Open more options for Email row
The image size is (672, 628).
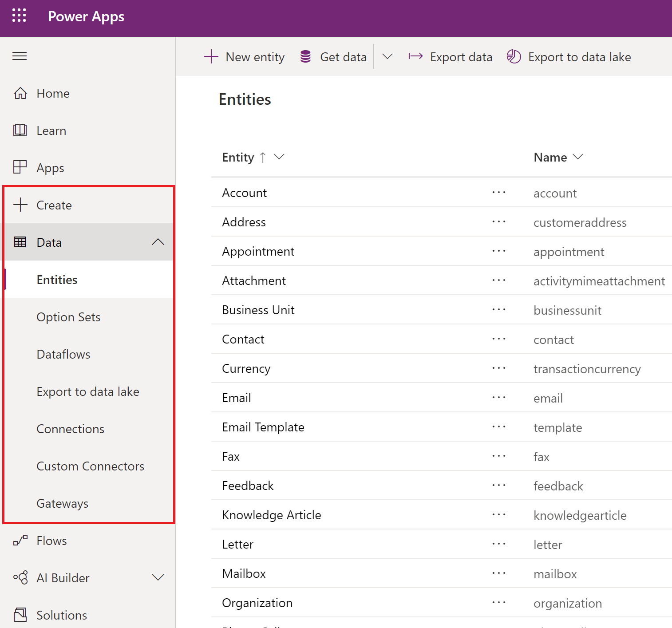499,398
